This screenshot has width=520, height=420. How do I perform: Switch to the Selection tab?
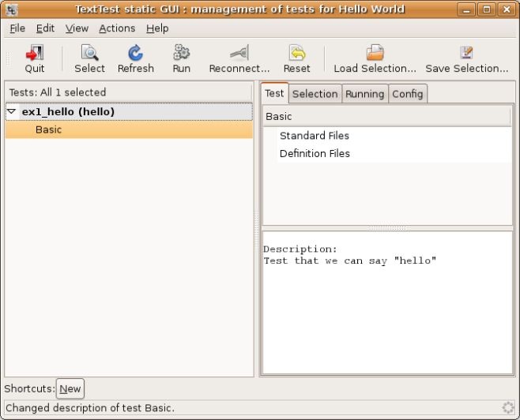point(315,94)
